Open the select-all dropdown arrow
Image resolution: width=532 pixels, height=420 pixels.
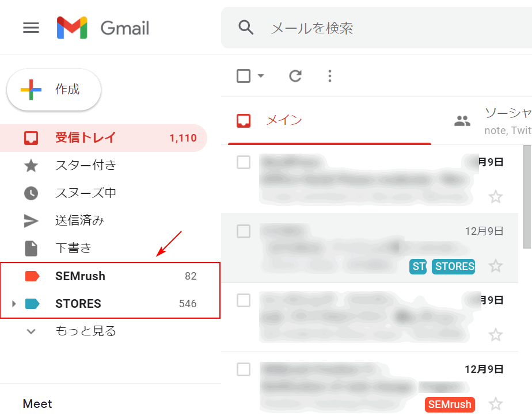click(261, 76)
